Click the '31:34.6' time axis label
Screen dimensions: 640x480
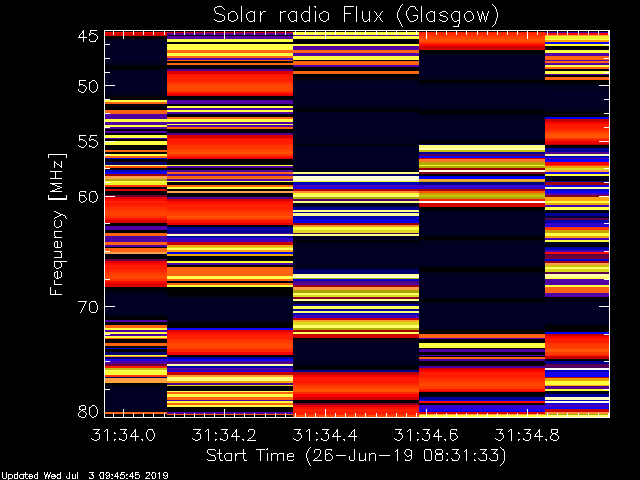tap(426, 435)
